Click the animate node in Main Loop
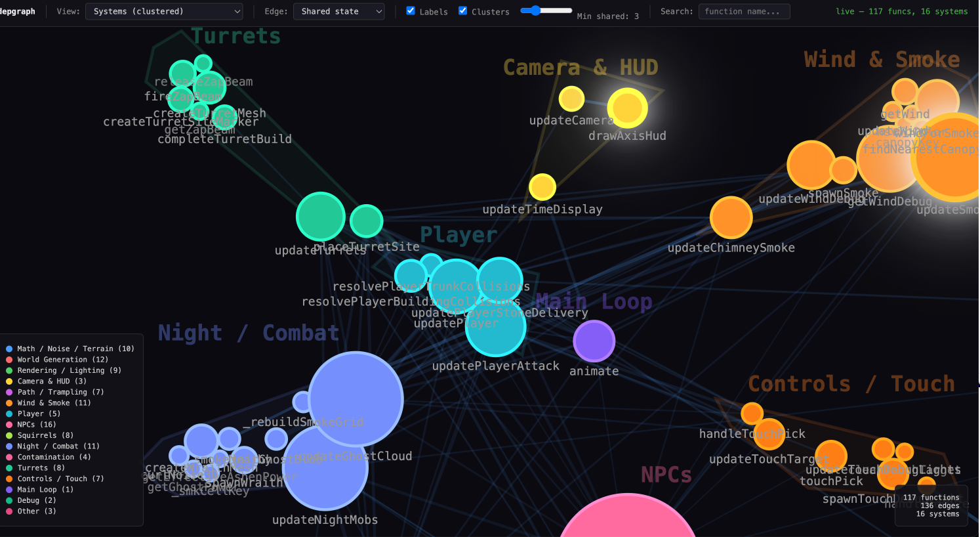 (594, 341)
